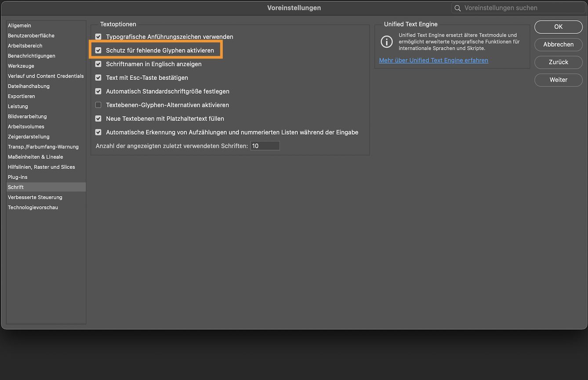
Task: Disable Automatisch Standardschriftgröße festlegen
Action: pos(98,91)
